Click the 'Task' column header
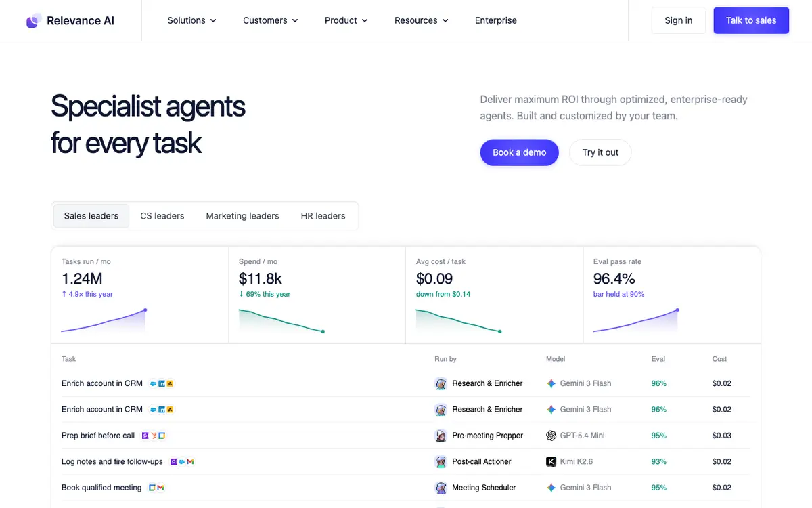The height and width of the screenshot is (508, 812). 69,359
